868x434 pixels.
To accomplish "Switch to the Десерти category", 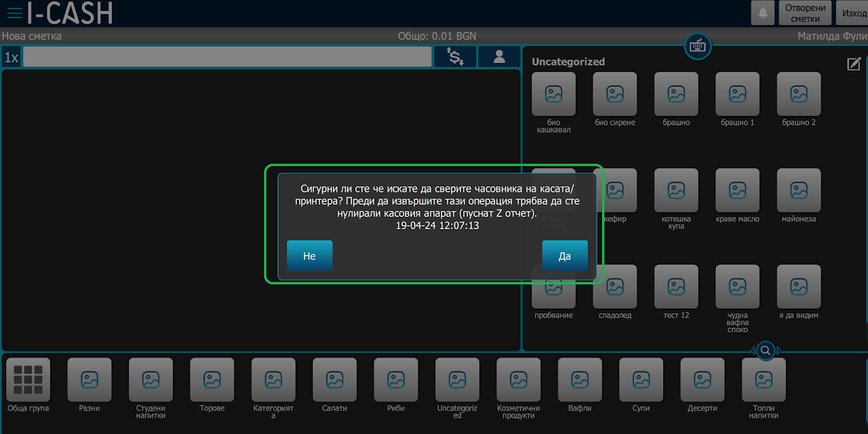I will pos(703,380).
